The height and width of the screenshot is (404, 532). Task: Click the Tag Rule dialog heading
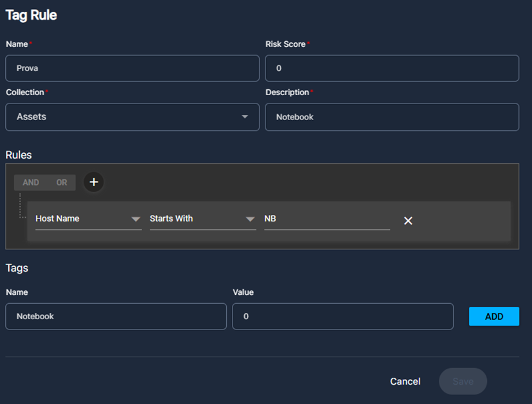[31, 15]
